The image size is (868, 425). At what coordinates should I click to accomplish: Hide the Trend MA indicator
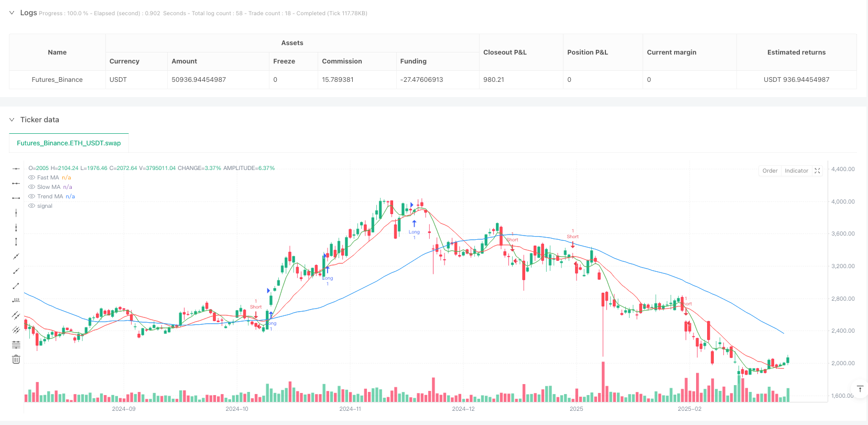[31, 197]
